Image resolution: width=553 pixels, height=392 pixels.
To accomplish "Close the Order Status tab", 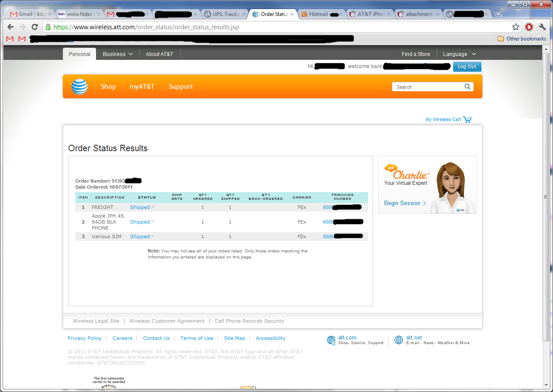I will click(x=292, y=14).
